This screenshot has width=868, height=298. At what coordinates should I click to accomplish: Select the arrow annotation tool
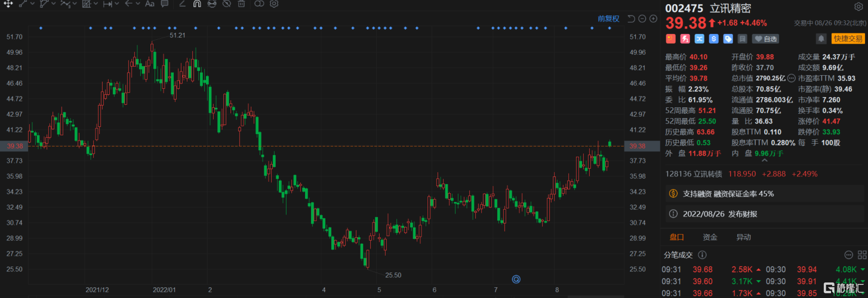point(128,4)
